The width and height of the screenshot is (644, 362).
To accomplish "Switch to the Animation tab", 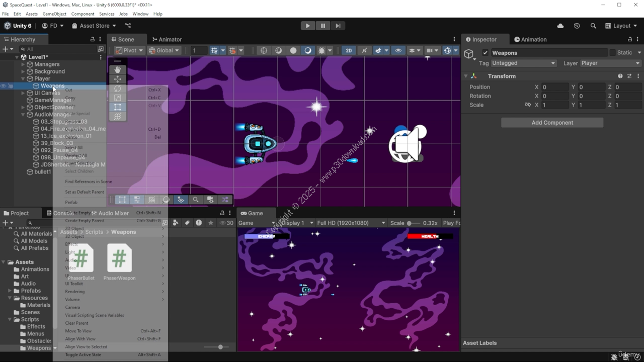I will (530, 39).
